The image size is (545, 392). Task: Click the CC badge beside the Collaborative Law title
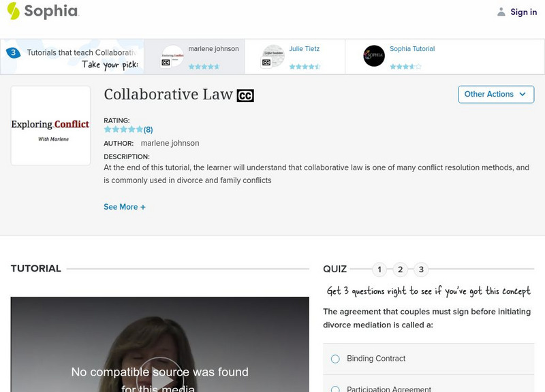pyautogui.click(x=246, y=95)
